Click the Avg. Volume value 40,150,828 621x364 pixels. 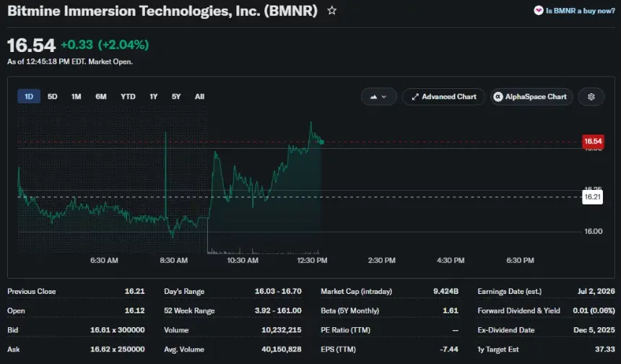coord(282,350)
